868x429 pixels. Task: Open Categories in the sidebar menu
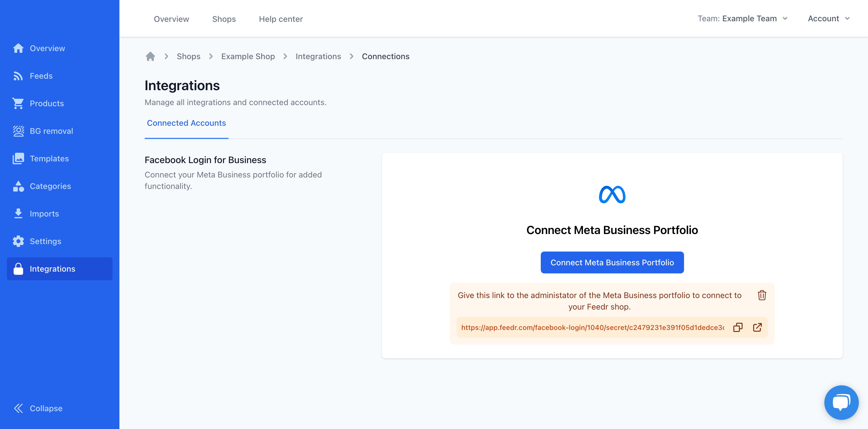click(x=60, y=186)
